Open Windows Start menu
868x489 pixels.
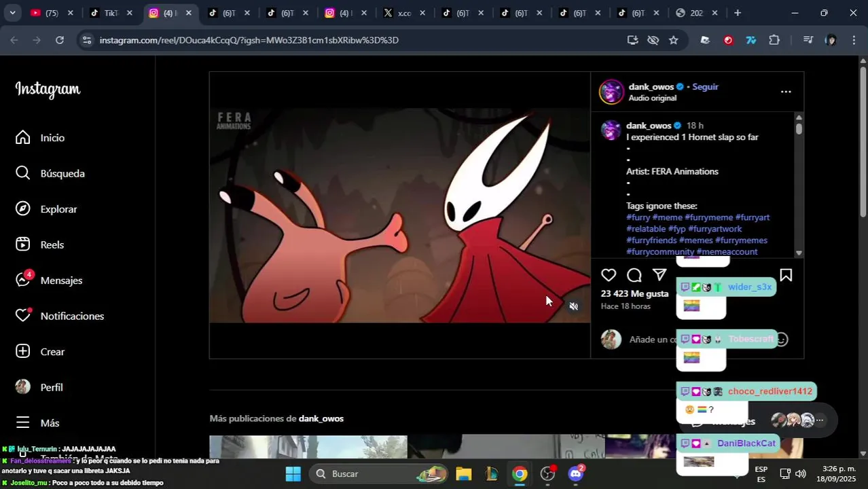(293, 473)
